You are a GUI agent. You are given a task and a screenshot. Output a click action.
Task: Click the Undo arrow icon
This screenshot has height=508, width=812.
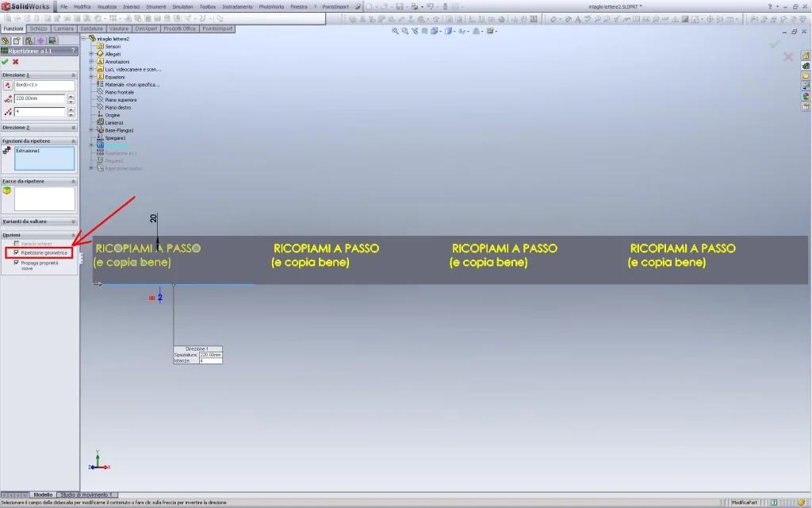point(430,6)
